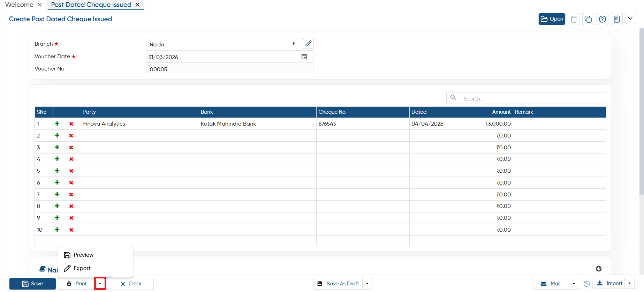
Task: Open the Mail dropdown arrow
Action: click(574, 284)
